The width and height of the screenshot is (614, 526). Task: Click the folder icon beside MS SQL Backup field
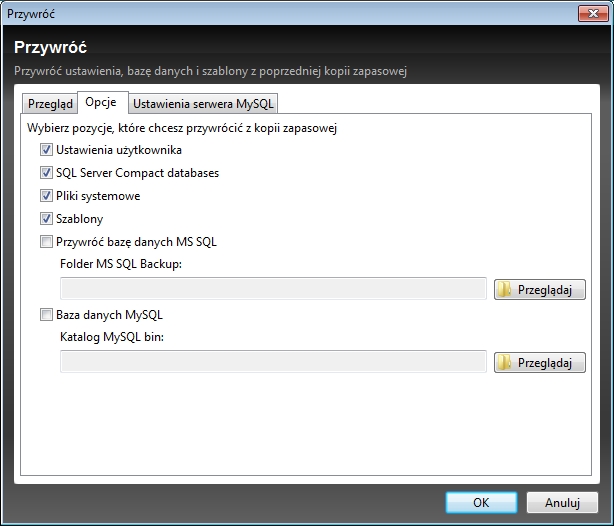point(507,290)
